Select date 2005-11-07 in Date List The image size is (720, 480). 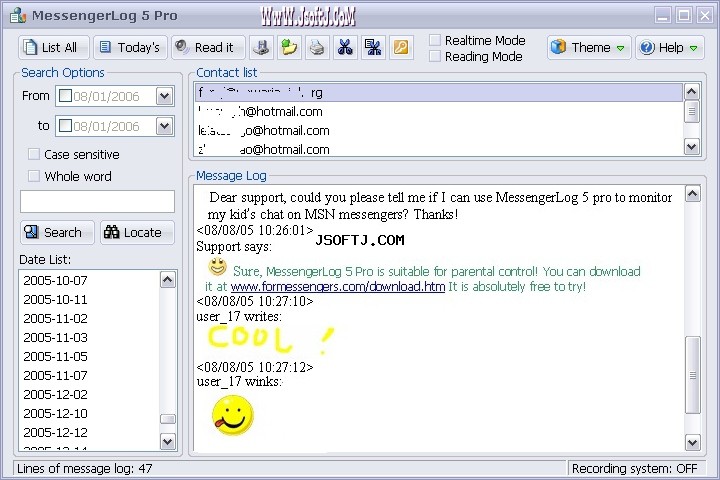tap(55, 375)
